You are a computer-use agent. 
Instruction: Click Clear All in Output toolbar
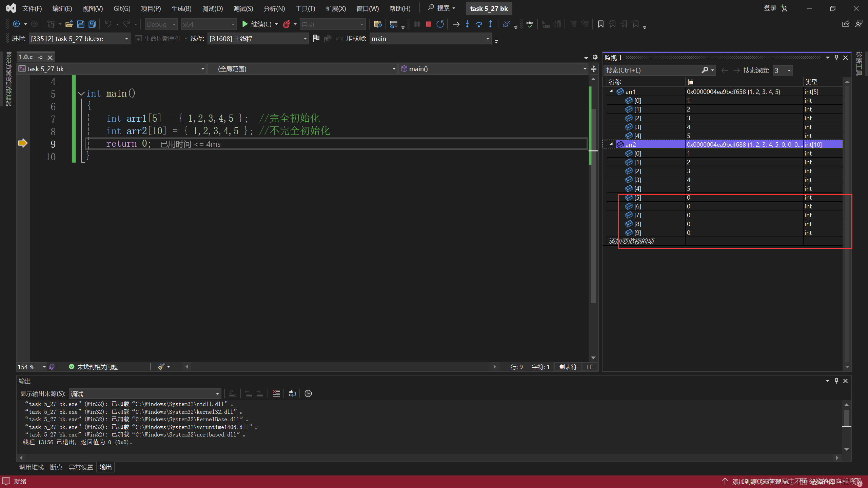(x=276, y=393)
